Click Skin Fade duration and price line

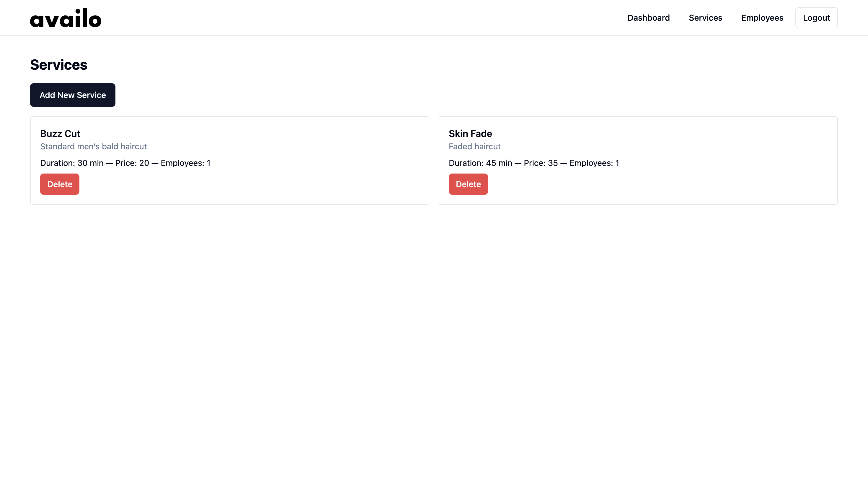coord(534,163)
